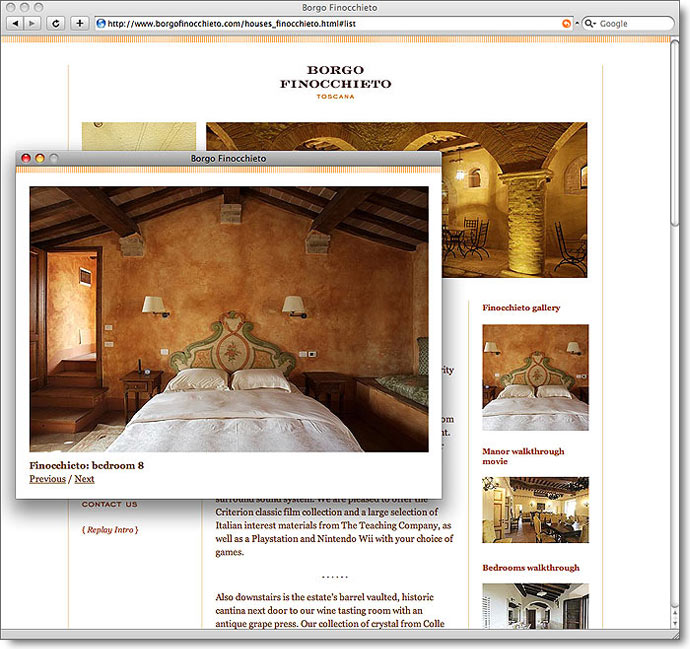
Task: Click the vertical scrollbar thumb
Action: pyautogui.click(x=675, y=134)
